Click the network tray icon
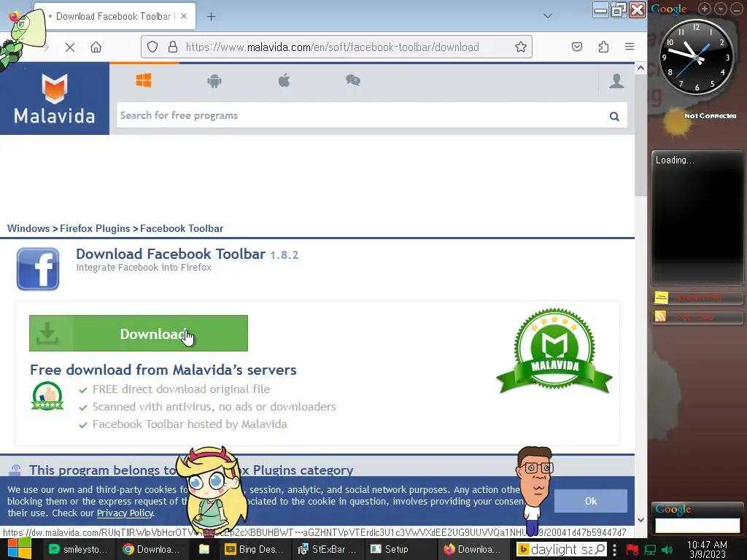 pyautogui.click(x=650, y=550)
